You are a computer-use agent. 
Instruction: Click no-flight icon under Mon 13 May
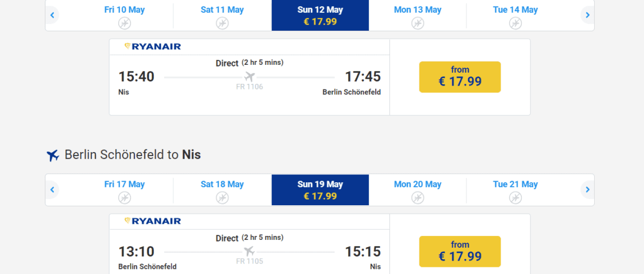coord(418,23)
